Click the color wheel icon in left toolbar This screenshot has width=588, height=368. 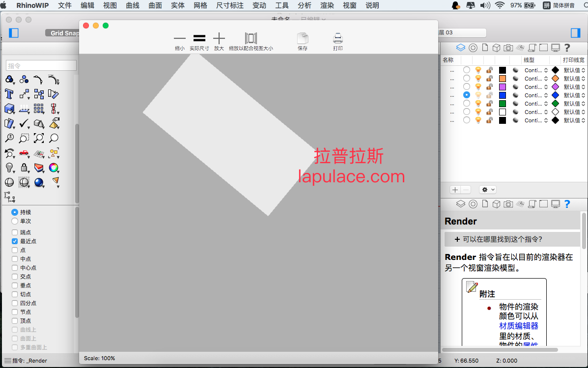[54, 168]
